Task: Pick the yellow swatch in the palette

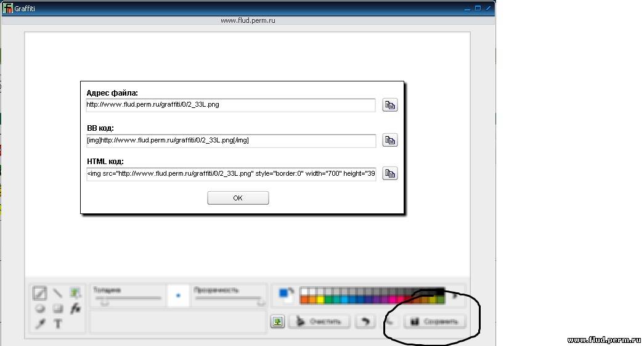Action: pos(320,300)
